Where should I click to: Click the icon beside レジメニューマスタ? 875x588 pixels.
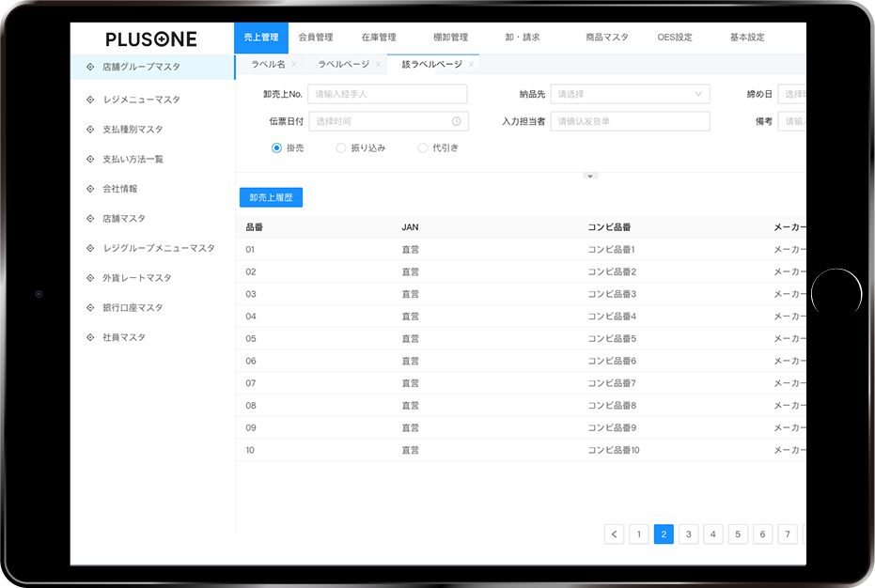[x=89, y=100]
